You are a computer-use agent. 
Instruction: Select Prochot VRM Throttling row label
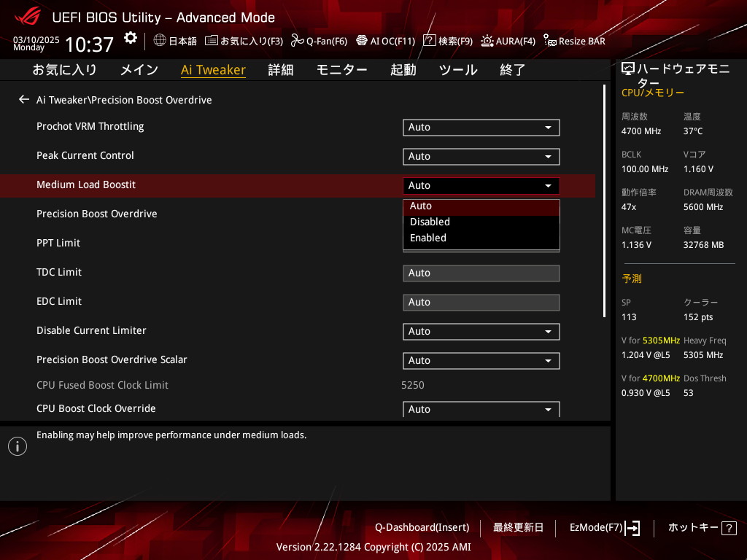tap(90, 126)
